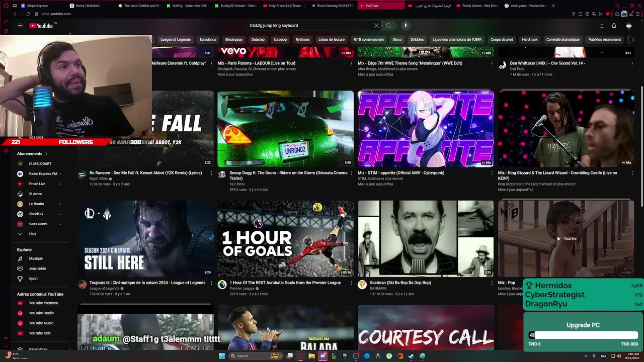
Task: Open the Musique music note entry
Action: [35, 258]
